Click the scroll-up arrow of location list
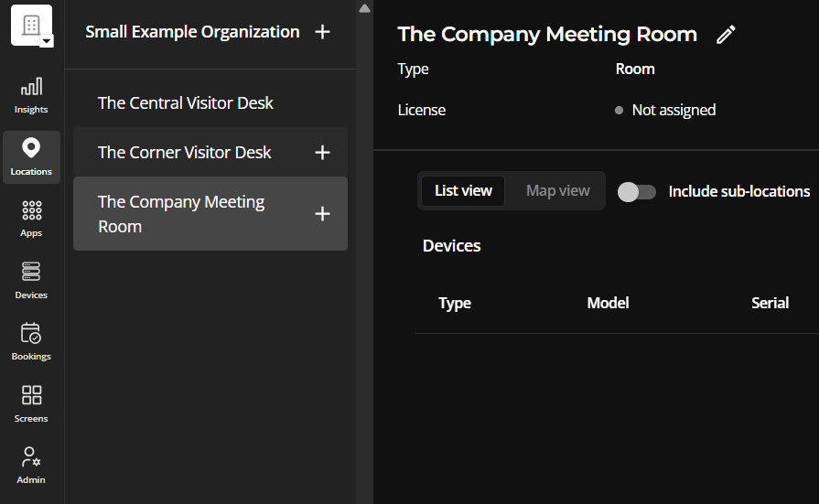This screenshot has width=819, height=504. click(x=364, y=8)
